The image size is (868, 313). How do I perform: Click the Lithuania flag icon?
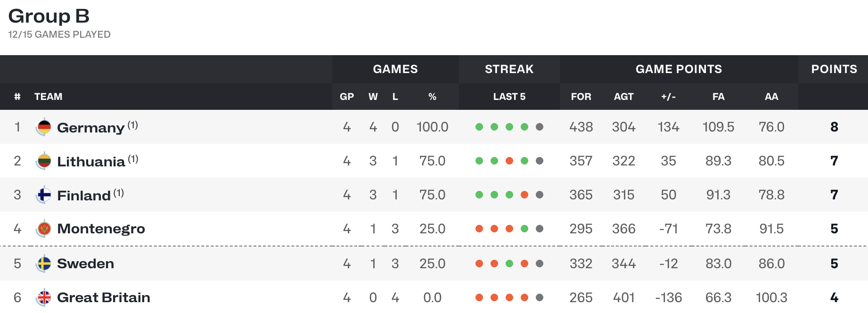pyautogui.click(x=44, y=161)
